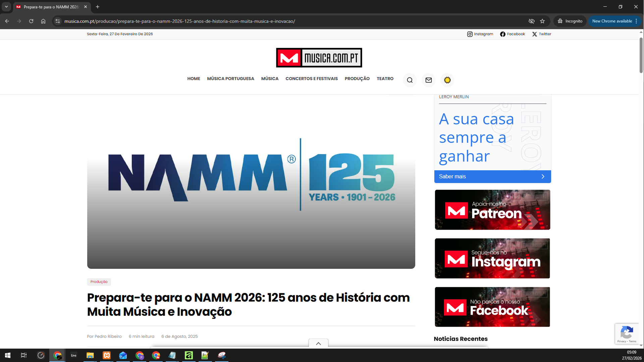Open Outlook from taskbar
Viewport: 644px width, 362px height.
tap(123, 355)
